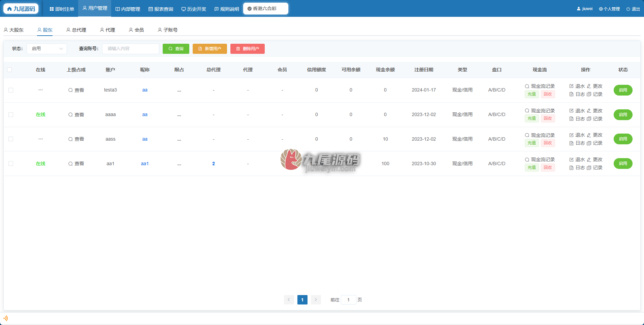Check the checkbox for aa1 row
644x325 pixels.
click(11, 164)
